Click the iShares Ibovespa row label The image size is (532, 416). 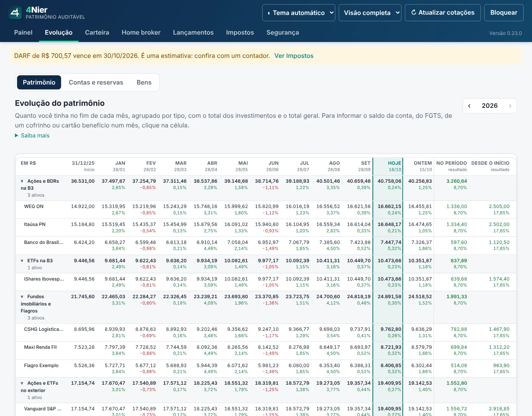pos(44,279)
